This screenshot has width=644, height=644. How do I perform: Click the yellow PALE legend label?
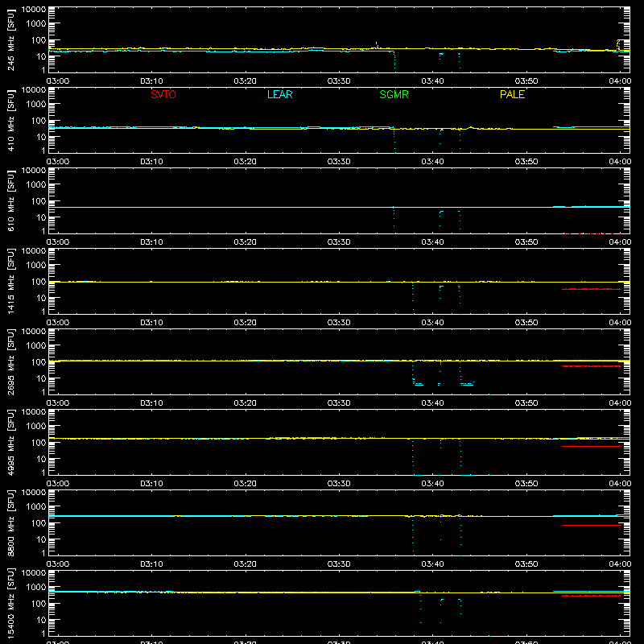tap(512, 94)
